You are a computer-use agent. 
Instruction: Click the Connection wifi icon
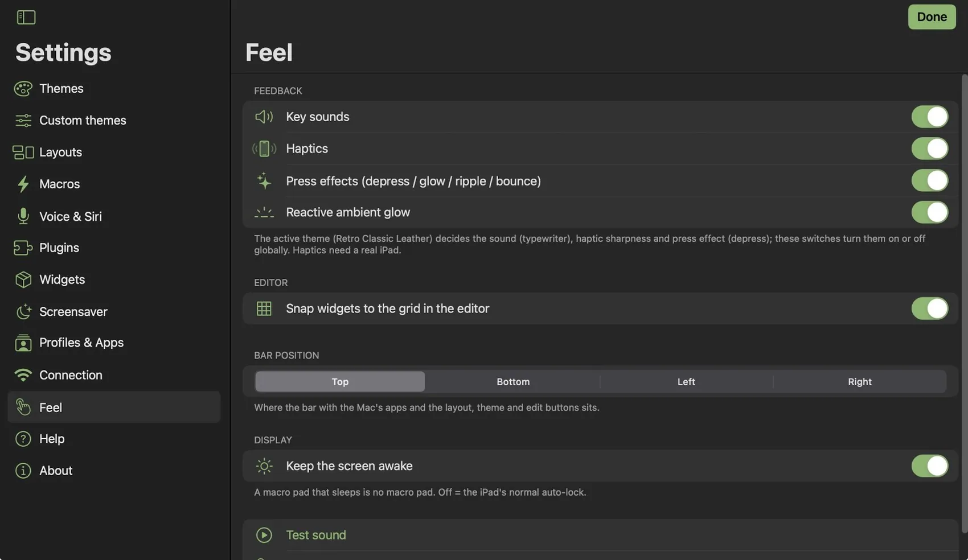pos(23,375)
